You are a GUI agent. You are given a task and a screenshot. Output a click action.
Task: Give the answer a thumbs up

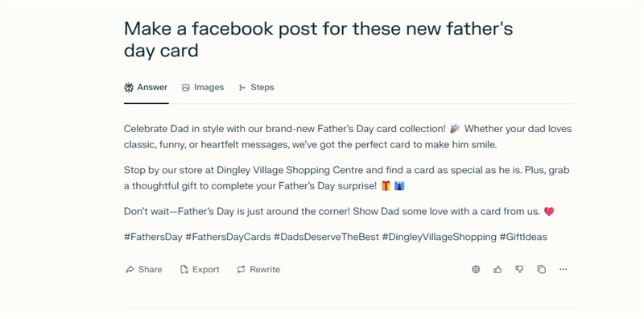pos(497,269)
